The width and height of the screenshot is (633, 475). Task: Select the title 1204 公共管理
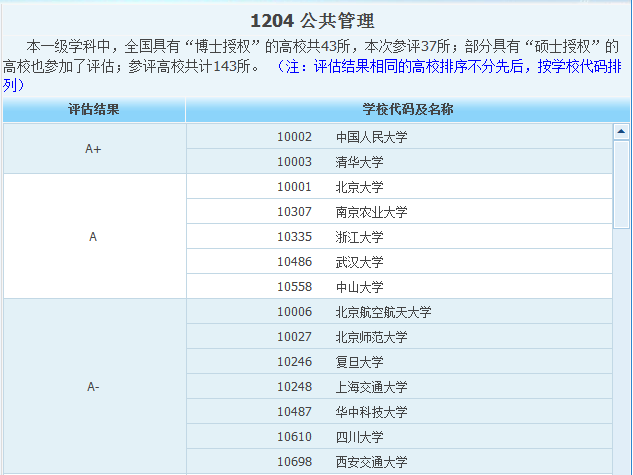click(312, 21)
